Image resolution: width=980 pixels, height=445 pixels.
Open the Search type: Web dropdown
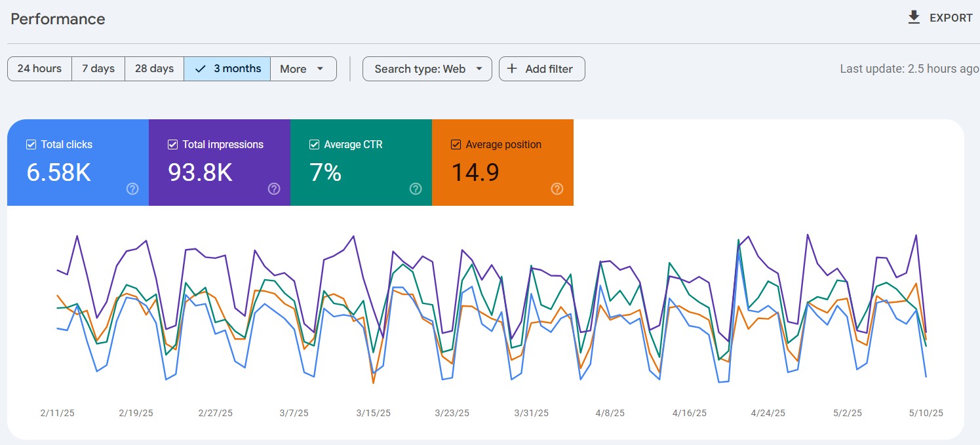point(427,69)
